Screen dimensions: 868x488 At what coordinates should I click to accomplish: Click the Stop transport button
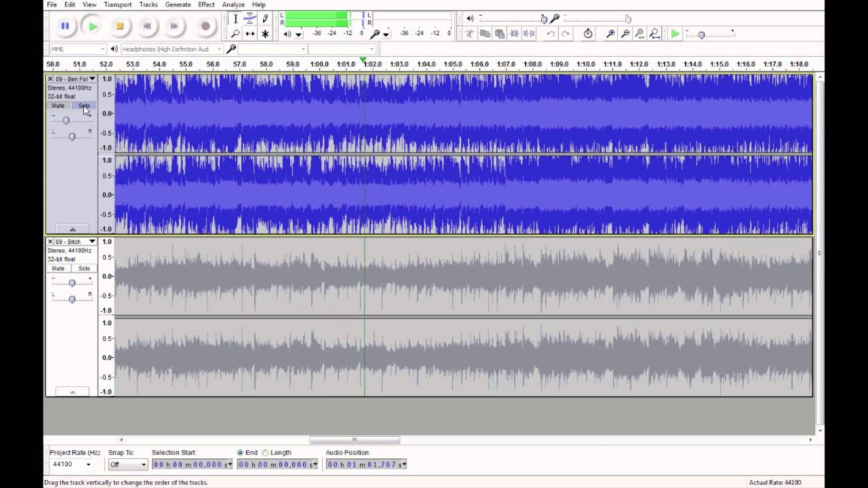click(x=119, y=26)
